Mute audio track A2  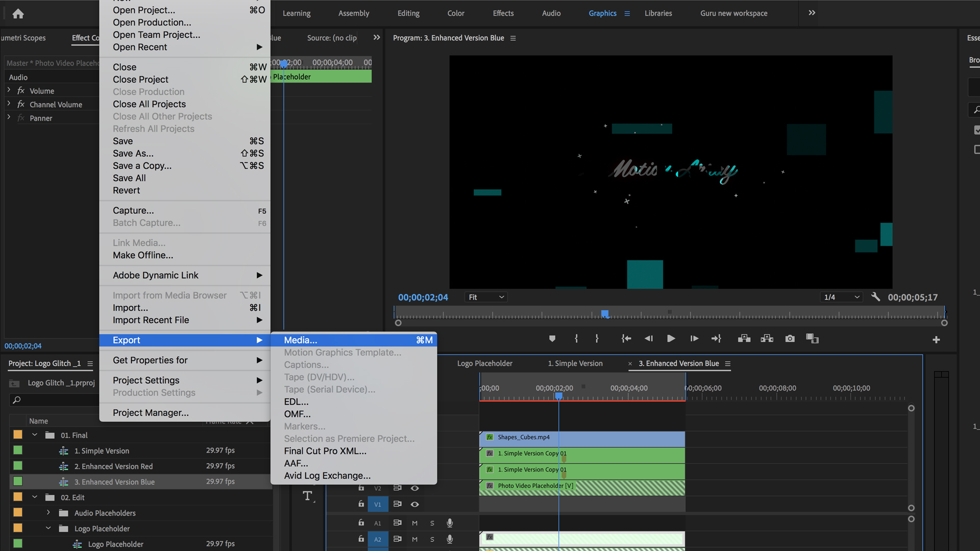click(x=414, y=539)
